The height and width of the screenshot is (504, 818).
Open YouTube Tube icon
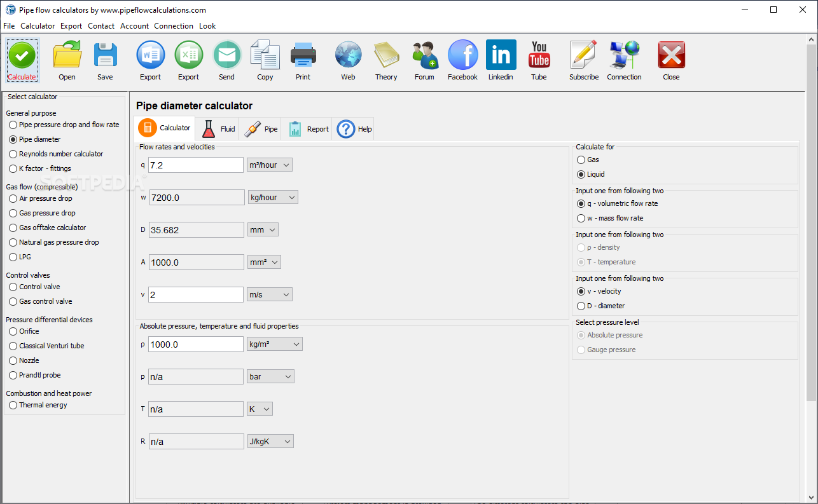click(x=539, y=56)
